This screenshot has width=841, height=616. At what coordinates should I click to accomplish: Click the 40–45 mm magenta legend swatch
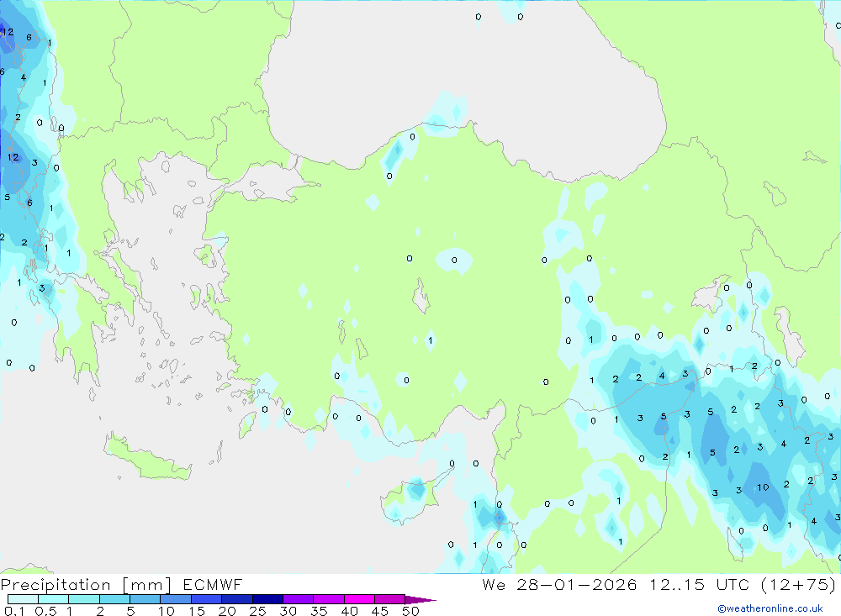[359, 599]
